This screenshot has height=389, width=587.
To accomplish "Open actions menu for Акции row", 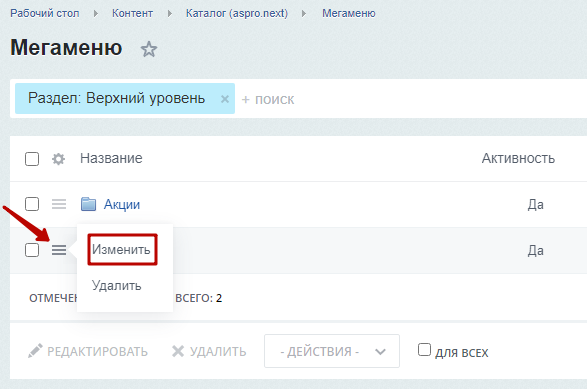I will tap(59, 204).
